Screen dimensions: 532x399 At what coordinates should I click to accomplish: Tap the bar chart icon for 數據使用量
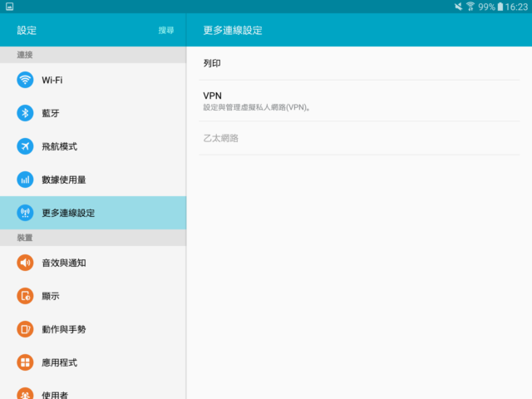(25, 180)
